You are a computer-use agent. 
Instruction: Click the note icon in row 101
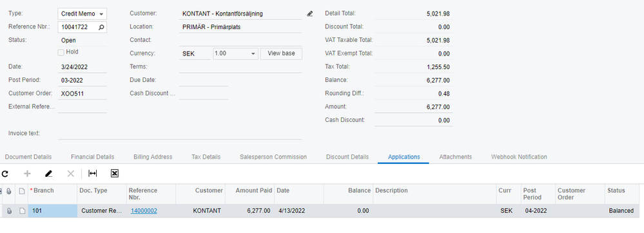click(22, 211)
